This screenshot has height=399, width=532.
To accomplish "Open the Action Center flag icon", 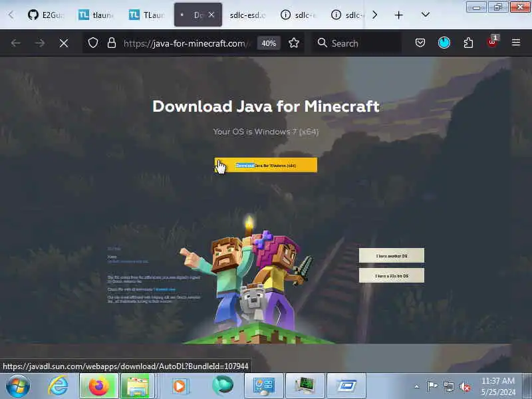I will [x=432, y=386].
